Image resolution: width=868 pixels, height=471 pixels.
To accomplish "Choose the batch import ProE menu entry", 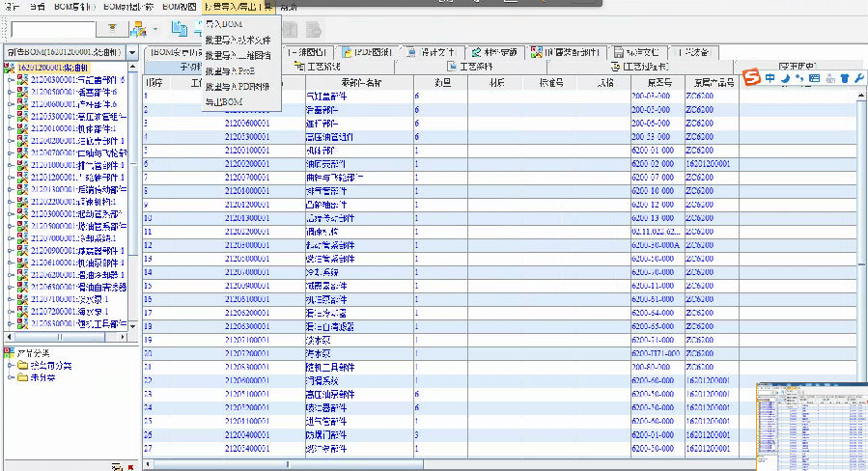I will [x=241, y=71].
